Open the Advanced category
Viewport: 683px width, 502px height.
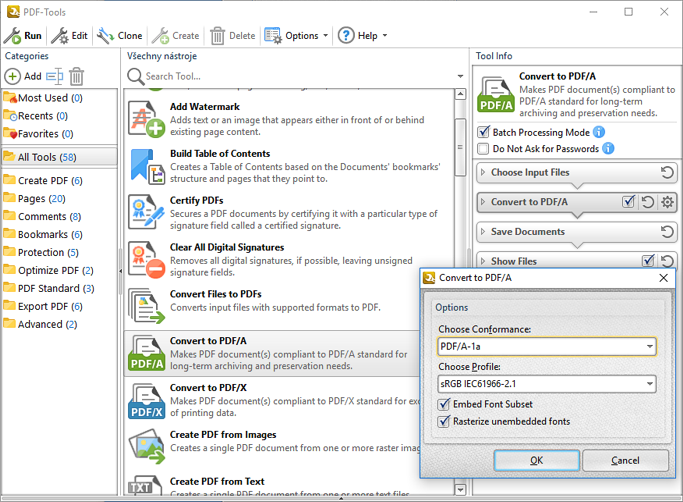click(59, 324)
